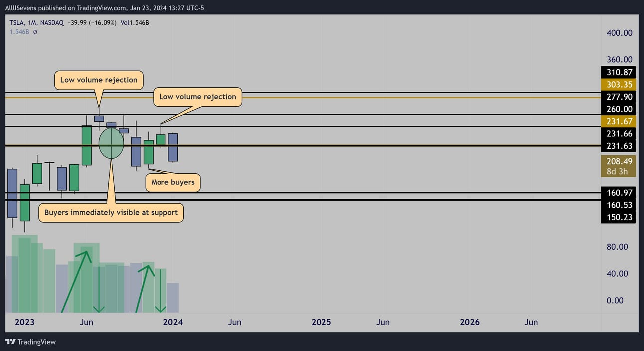The image size is (644, 351).
Task: Select the gold 231.67 price label
Action: 618,121
